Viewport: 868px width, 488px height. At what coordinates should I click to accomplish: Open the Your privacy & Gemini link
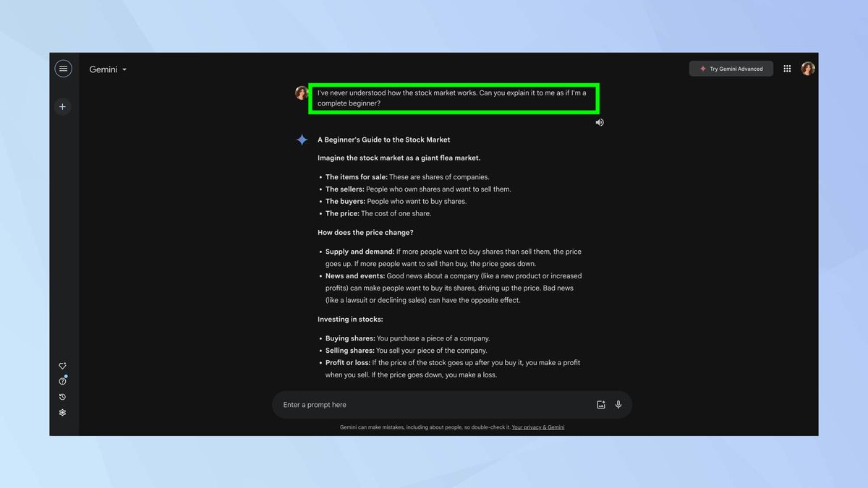tap(538, 427)
